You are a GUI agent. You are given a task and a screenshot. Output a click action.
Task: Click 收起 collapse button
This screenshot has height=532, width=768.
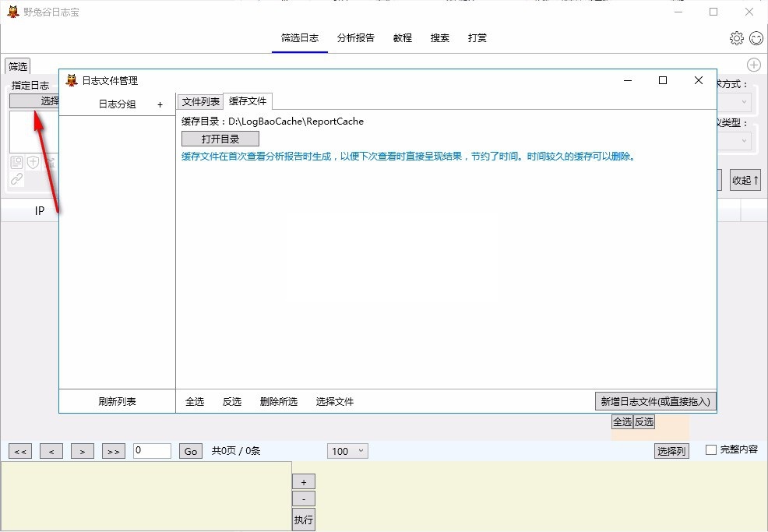pos(745,180)
